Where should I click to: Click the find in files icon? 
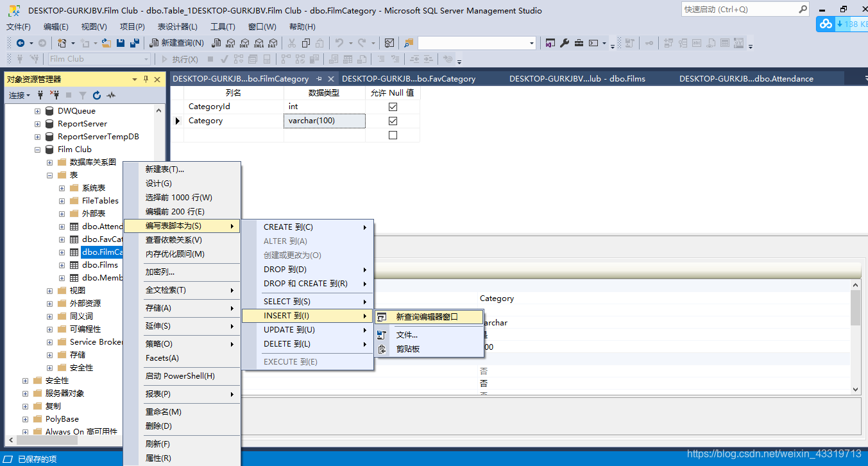click(409, 43)
